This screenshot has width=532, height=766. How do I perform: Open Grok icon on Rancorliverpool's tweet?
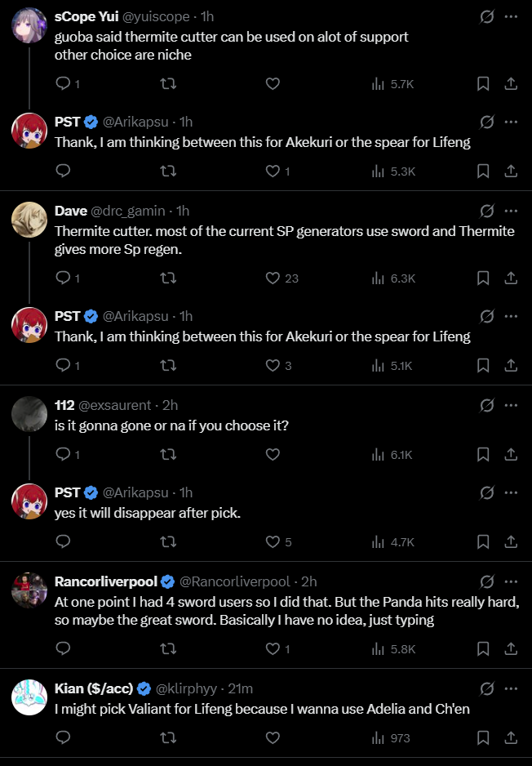[x=487, y=582]
